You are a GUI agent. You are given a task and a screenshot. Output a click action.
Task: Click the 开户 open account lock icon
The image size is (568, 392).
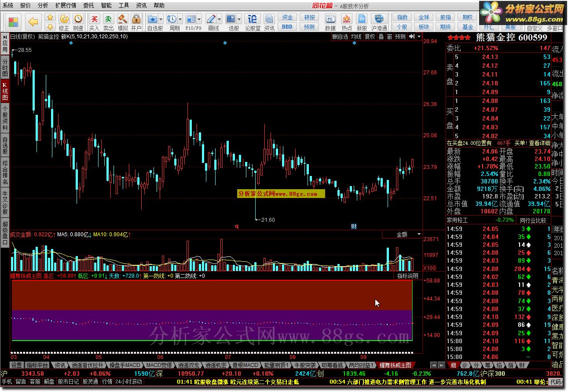pyautogui.click(x=136, y=18)
